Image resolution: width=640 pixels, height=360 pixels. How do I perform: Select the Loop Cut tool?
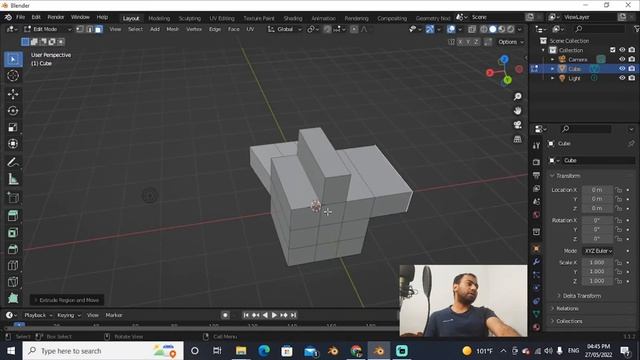[x=13, y=265]
